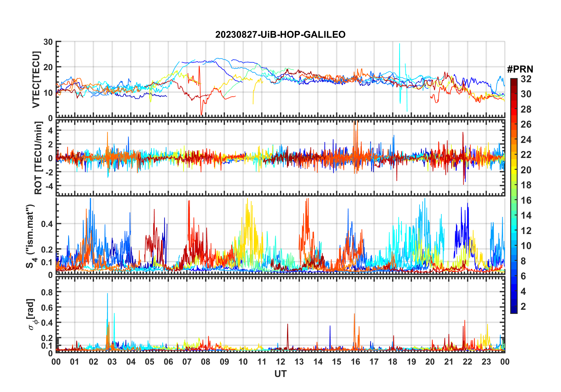Click hour 13 on the UT axis
Image resolution: width=561 pixels, height=392 pixels.
(299, 362)
